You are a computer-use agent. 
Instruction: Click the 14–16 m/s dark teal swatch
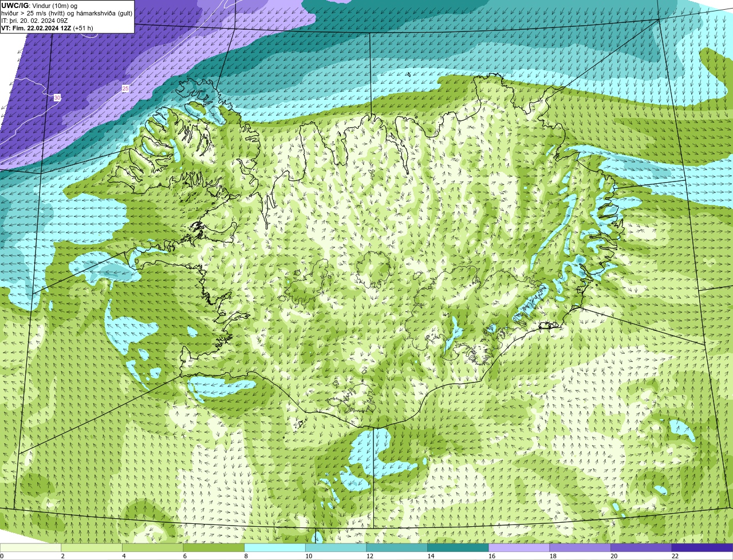(458, 547)
